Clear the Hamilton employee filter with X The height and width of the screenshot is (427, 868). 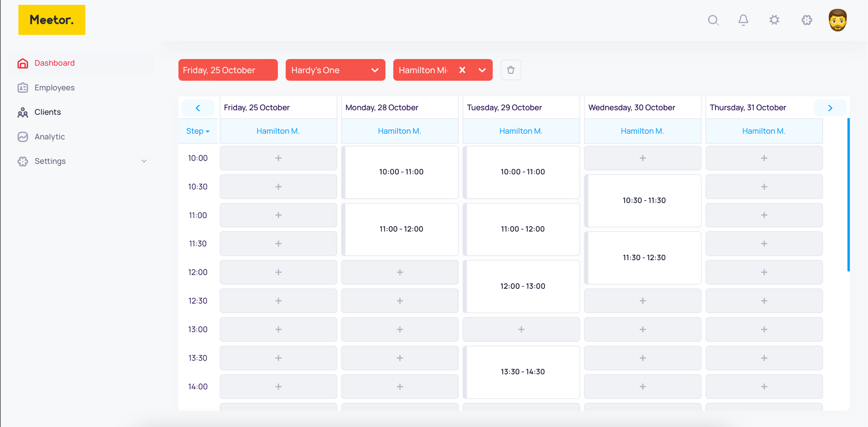[x=462, y=70]
